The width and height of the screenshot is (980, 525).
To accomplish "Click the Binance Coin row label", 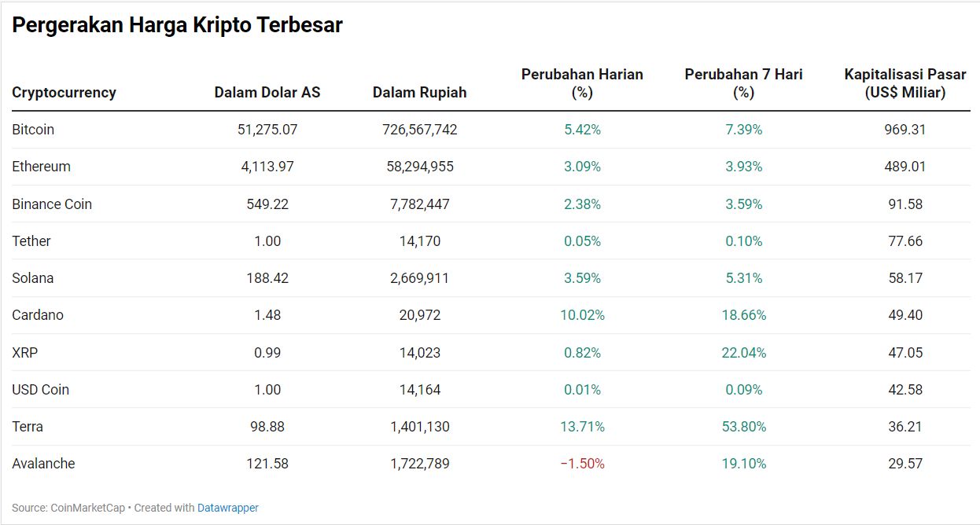I will [x=52, y=204].
